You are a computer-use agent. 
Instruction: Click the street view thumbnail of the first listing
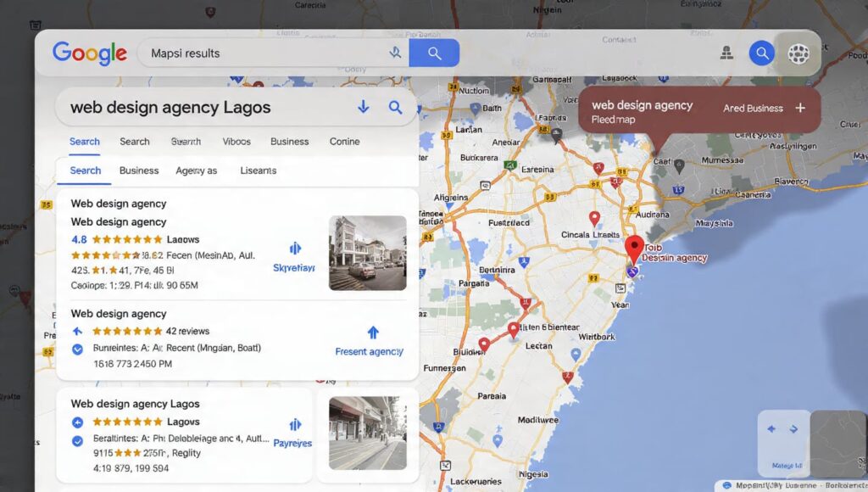tap(367, 252)
